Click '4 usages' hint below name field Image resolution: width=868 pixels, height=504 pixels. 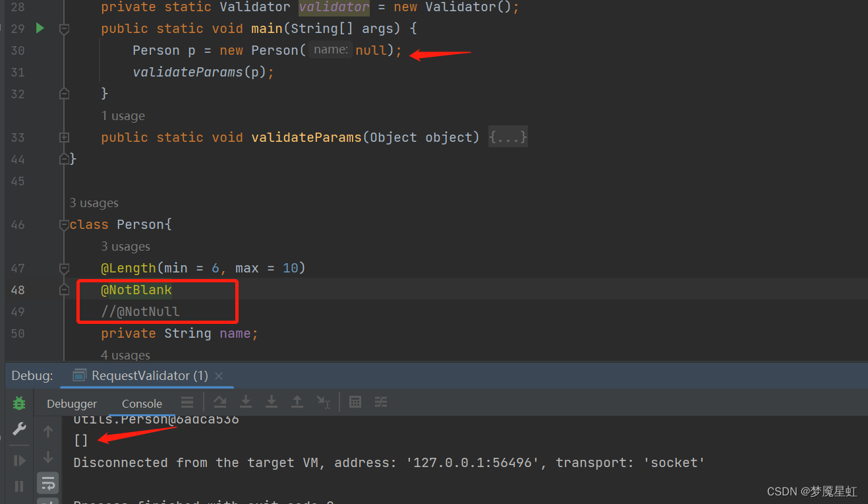pyautogui.click(x=125, y=355)
